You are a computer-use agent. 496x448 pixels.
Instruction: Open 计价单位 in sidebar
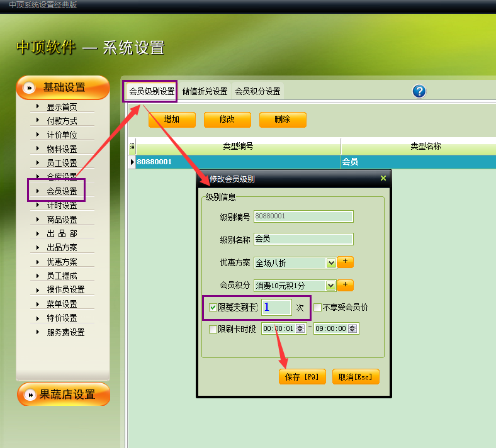(62, 135)
